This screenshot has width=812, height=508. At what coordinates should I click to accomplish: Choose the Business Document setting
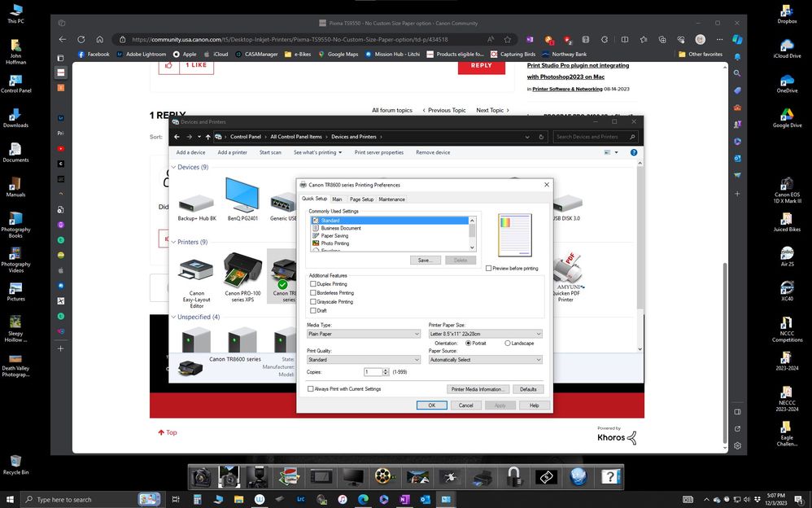(342, 228)
